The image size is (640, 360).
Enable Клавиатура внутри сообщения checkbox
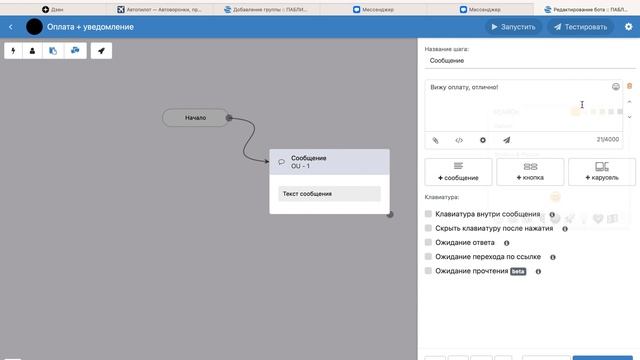[428, 213]
